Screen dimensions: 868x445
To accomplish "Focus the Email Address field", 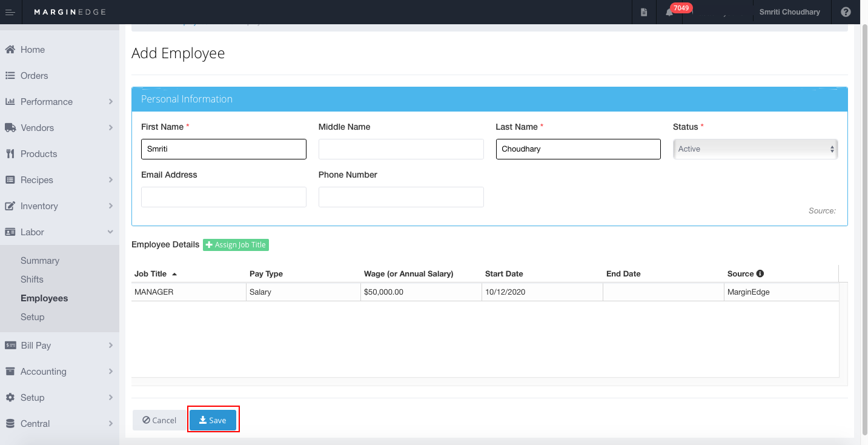I will [224, 197].
